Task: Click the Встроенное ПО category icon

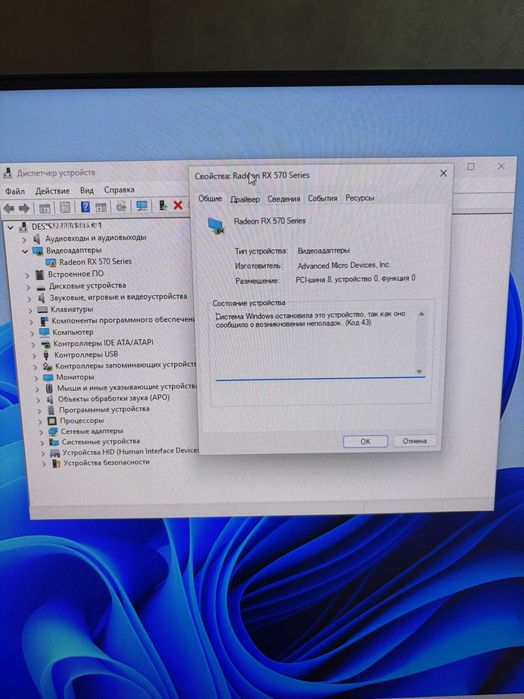Action: click(x=40, y=275)
